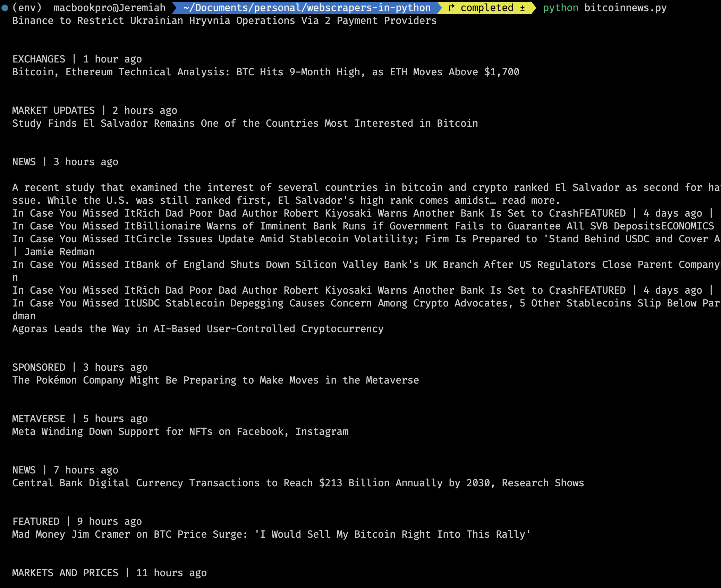
Task: Click the blue status dot in the prompt
Action: [5, 8]
